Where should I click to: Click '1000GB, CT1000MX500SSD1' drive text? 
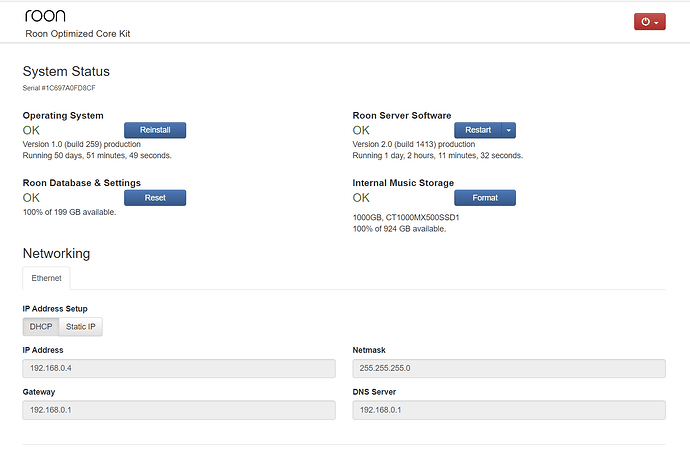[406, 217]
